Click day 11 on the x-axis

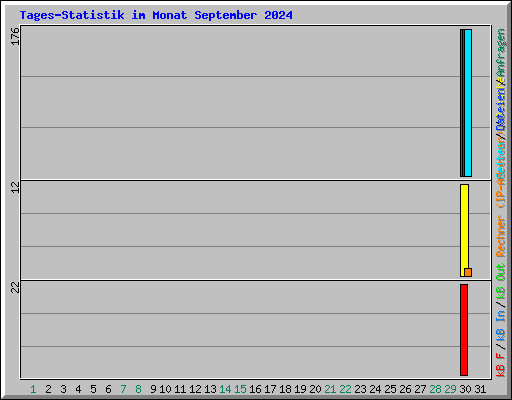180,389
